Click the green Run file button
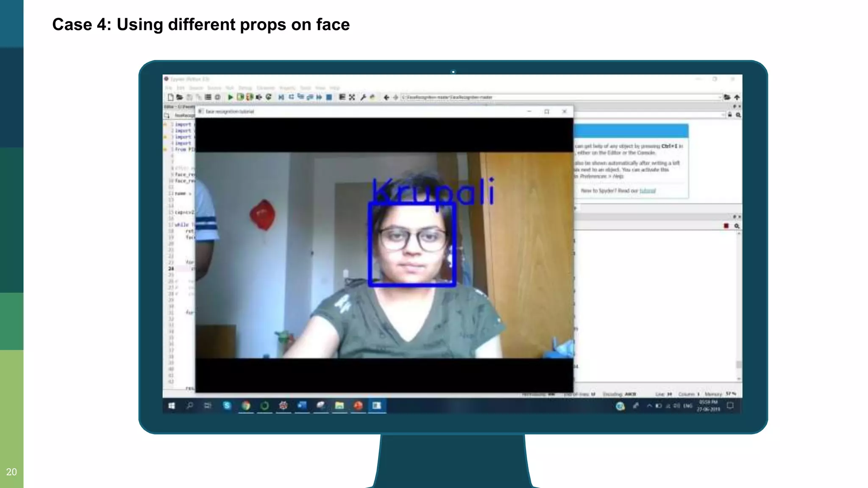Viewport: 868px width, 488px height. point(230,97)
